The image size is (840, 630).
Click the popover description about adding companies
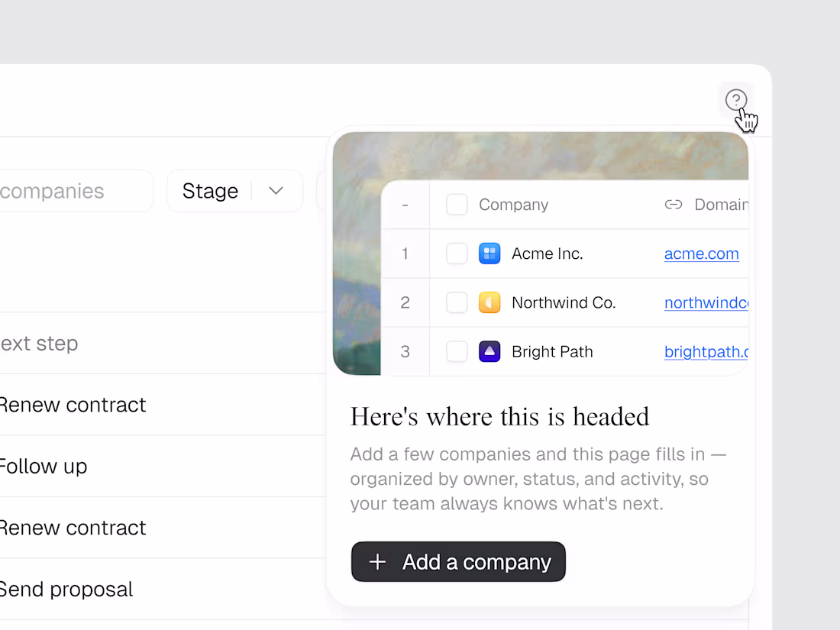(x=538, y=478)
